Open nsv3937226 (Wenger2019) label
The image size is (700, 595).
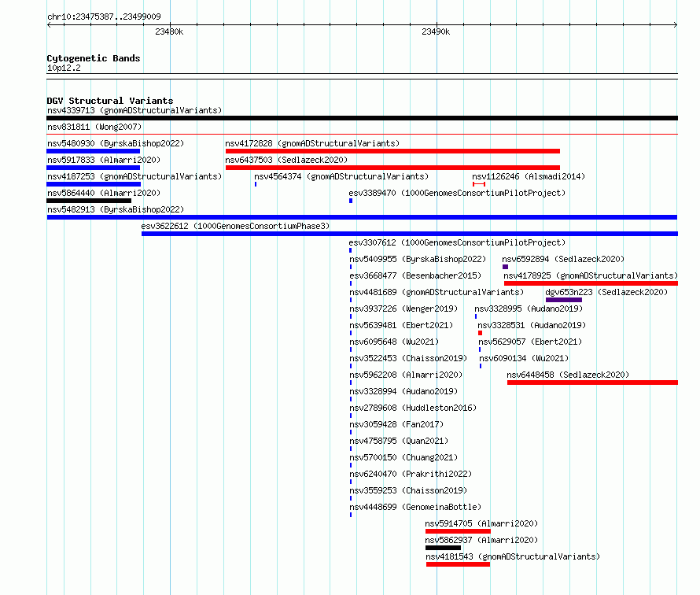[403, 309]
